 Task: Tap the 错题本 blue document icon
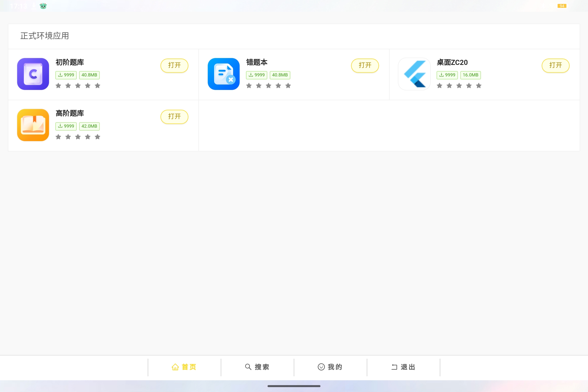coord(223,74)
